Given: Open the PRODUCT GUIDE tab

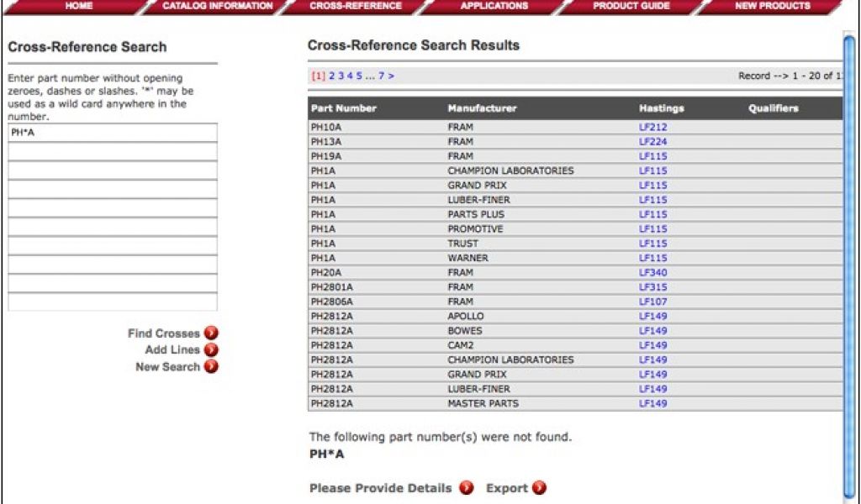Looking at the screenshot, I should pos(631,7).
